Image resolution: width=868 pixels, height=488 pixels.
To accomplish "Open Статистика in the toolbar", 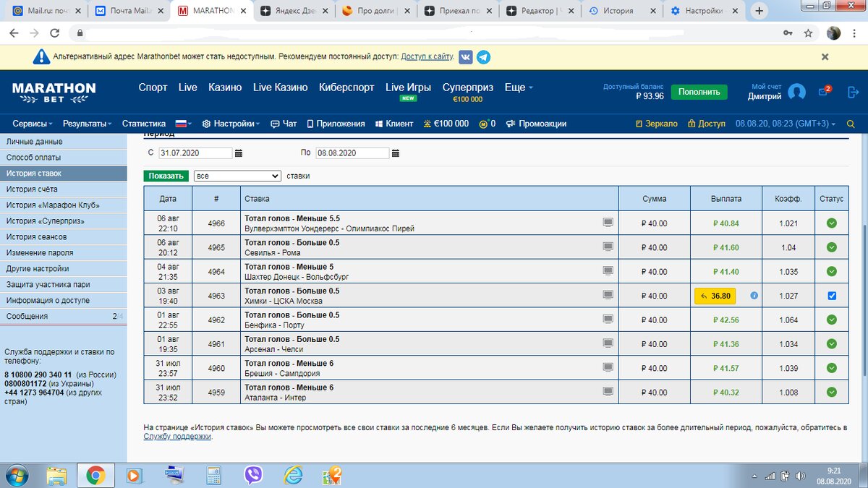I will click(x=143, y=124).
